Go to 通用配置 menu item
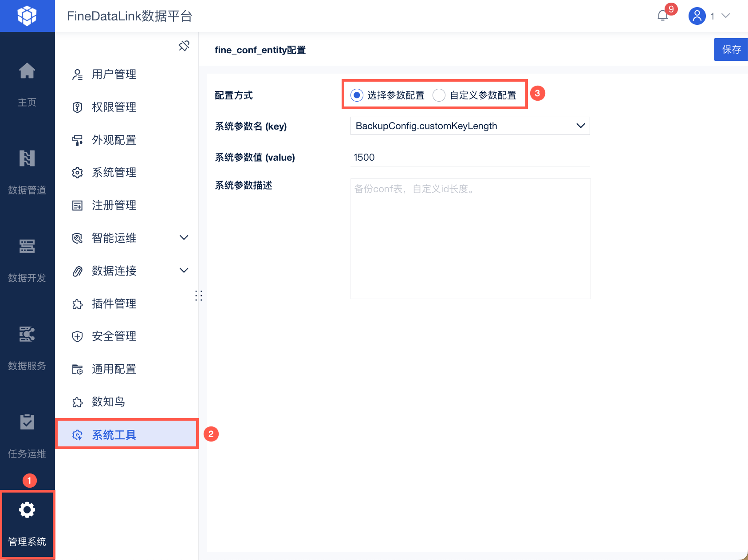The image size is (748, 560). (127, 369)
